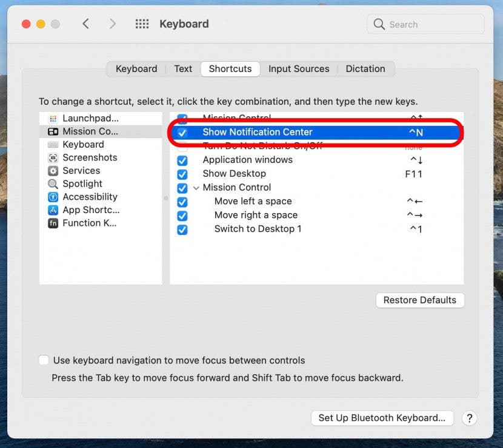Disable the Show Notification Center shortcut

(x=182, y=132)
